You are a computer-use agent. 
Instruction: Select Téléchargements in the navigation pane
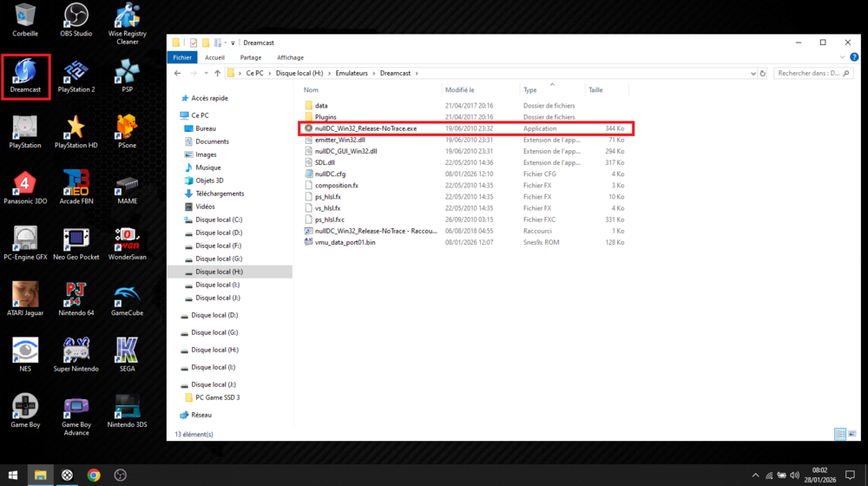pyautogui.click(x=220, y=194)
